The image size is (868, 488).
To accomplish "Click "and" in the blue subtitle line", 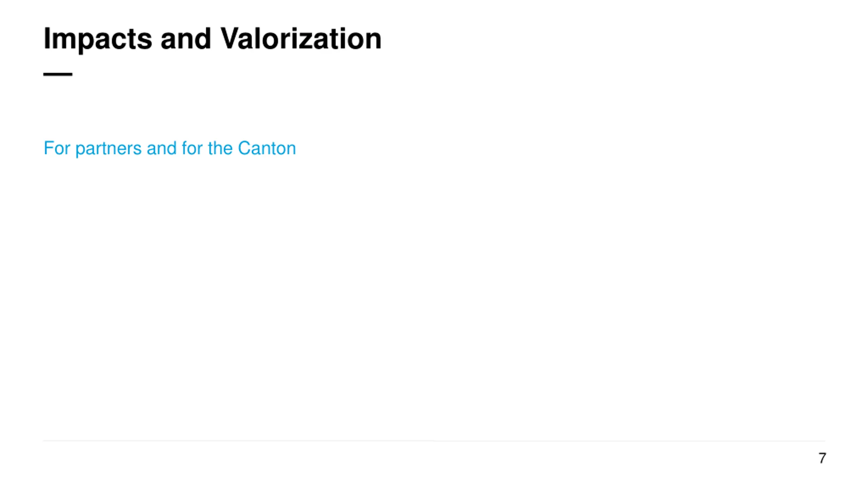I will [x=161, y=148].
